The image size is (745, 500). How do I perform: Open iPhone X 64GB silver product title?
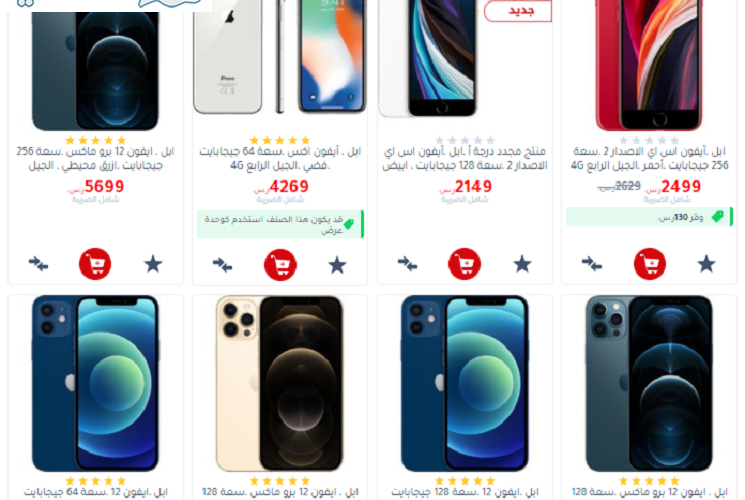click(x=280, y=158)
